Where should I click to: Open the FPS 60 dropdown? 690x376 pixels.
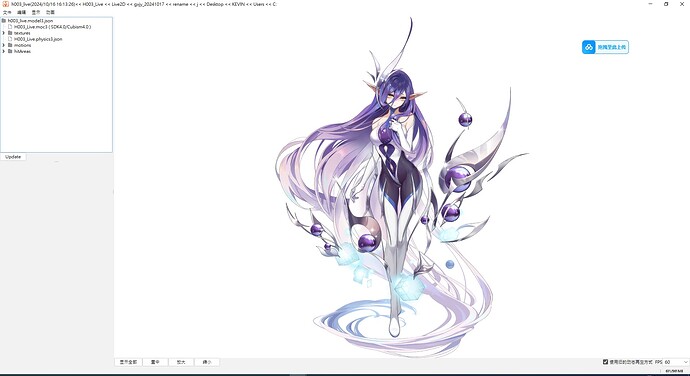coord(676,362)
